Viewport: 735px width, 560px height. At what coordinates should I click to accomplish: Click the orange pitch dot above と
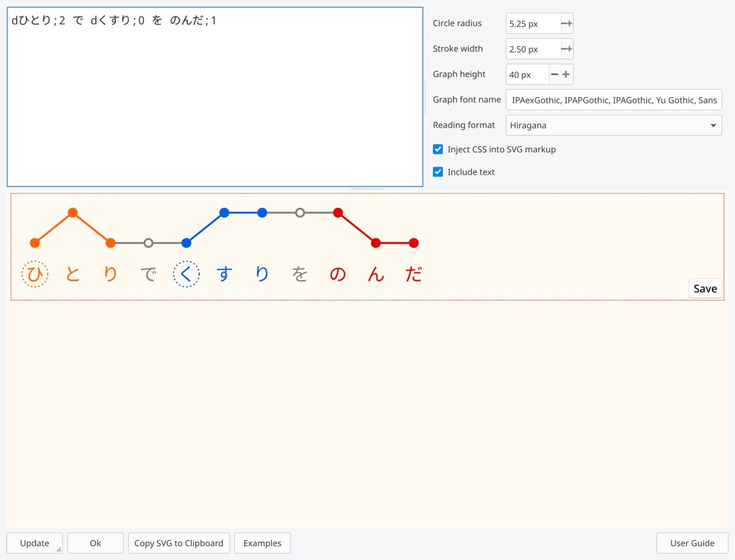[x=73, y=213]
